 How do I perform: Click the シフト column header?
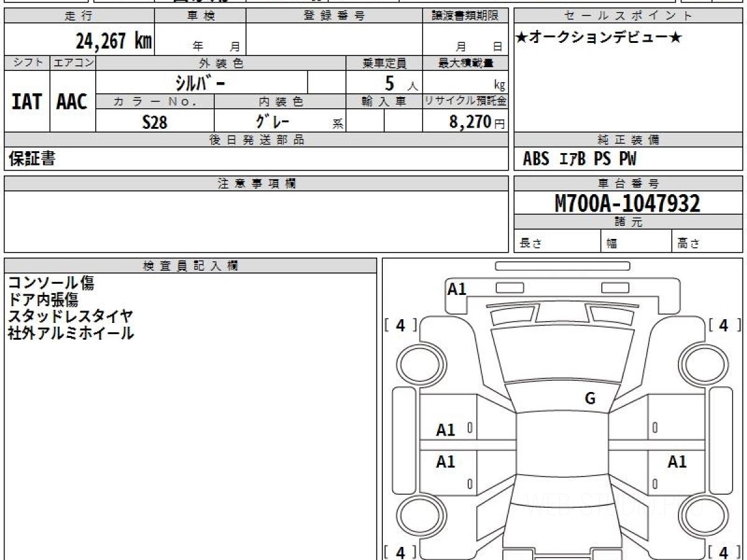pyautogui.click(x=27, y=63)
